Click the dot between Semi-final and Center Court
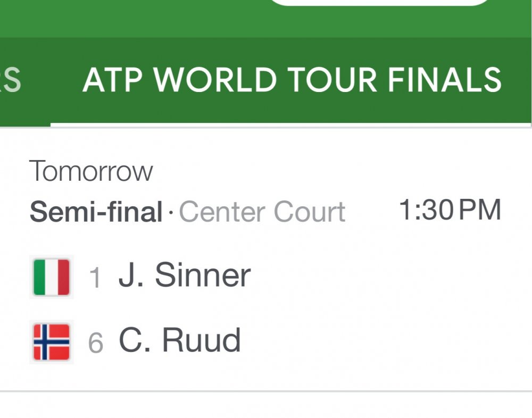This screenshot has height=418, width=532. pyautogui.click(x=171, y=213)
